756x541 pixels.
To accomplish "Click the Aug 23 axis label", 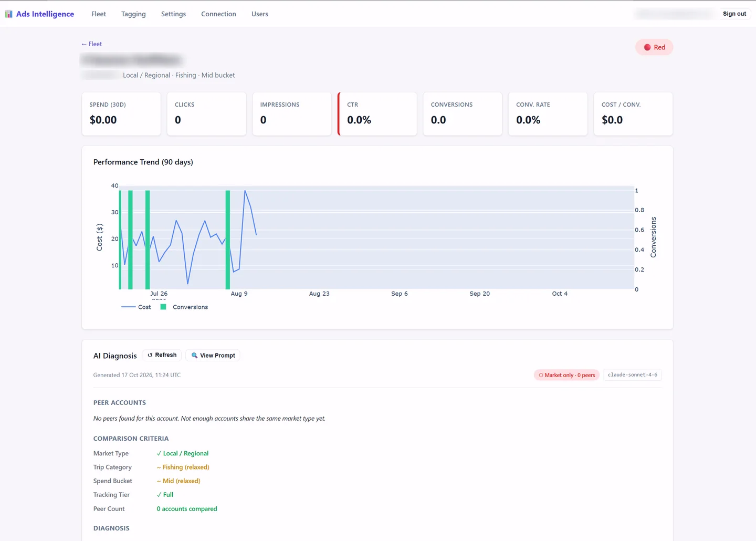I will pos(319,294).
